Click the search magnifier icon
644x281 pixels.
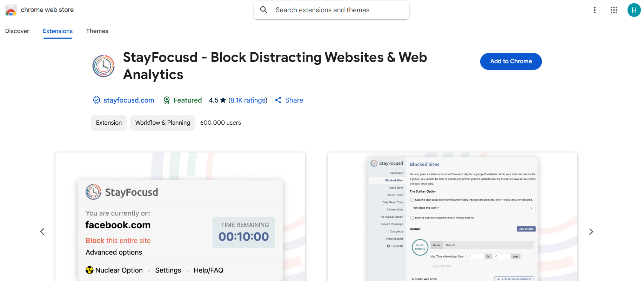(264, 10)
